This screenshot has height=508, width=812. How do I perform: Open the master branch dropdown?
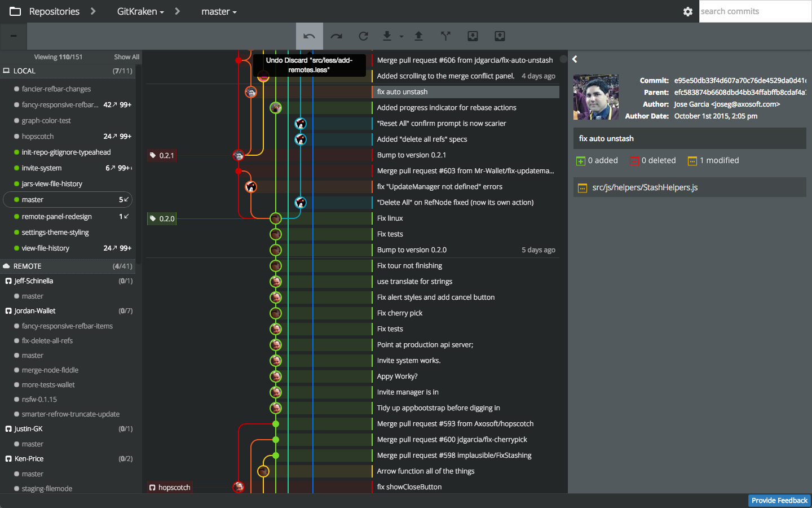[219, 11]
